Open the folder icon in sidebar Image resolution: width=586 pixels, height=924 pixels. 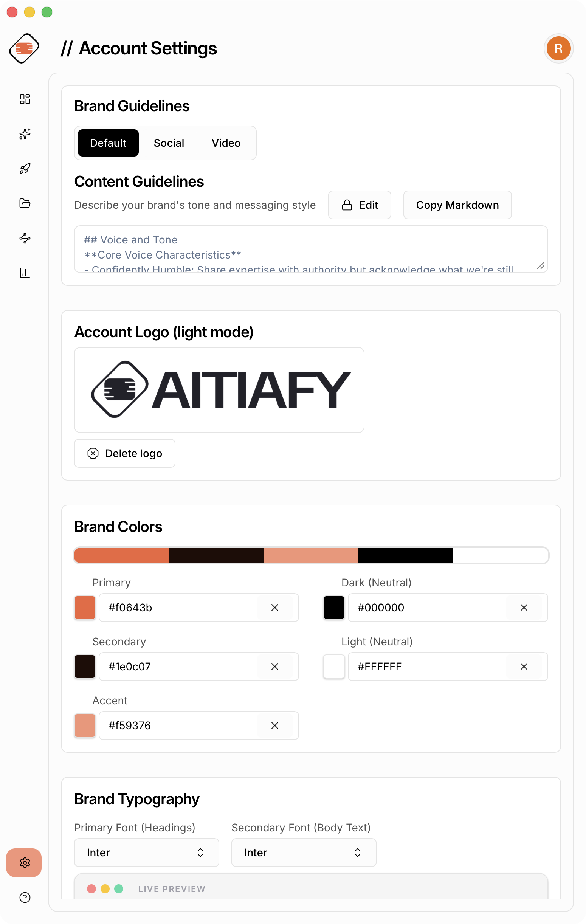25,203
